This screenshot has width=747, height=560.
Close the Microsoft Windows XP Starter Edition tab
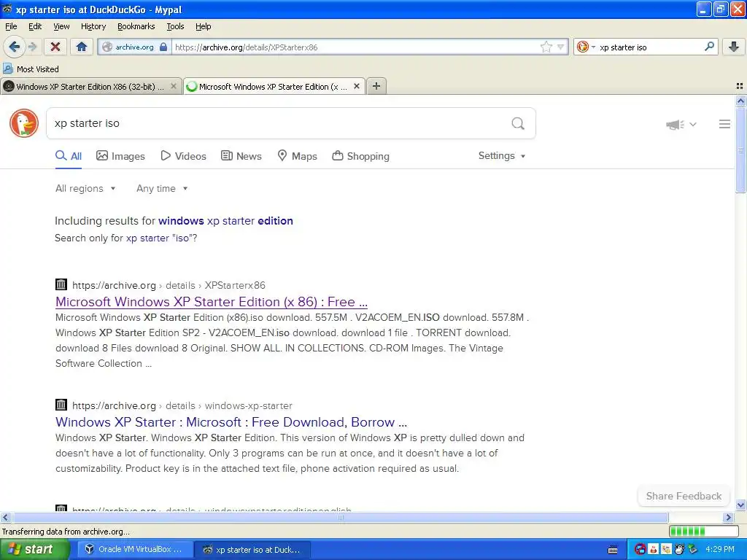(x=356, y=86)
